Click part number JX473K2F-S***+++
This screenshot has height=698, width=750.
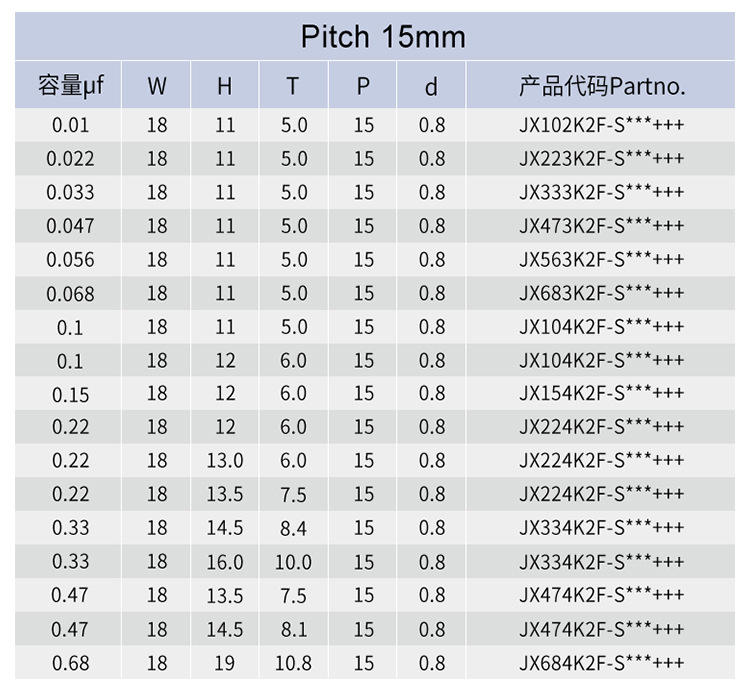pyautogui.click(x=602, y=226)
